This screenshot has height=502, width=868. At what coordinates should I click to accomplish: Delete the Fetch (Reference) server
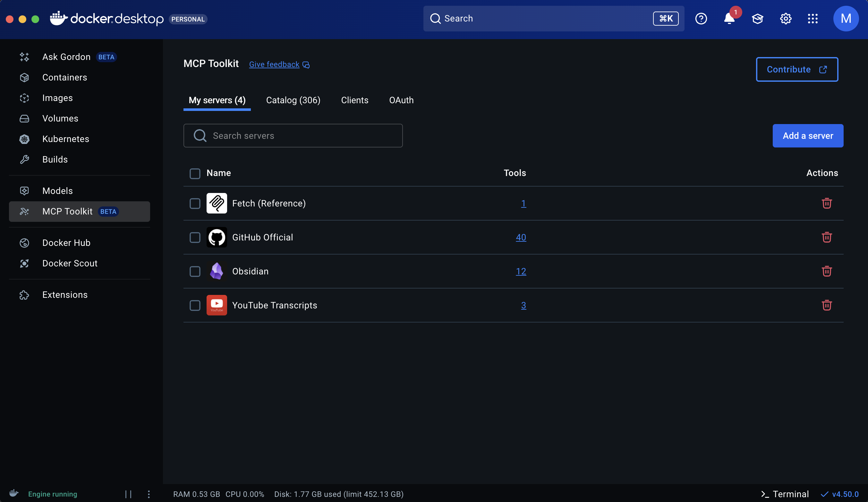[826, 203]
